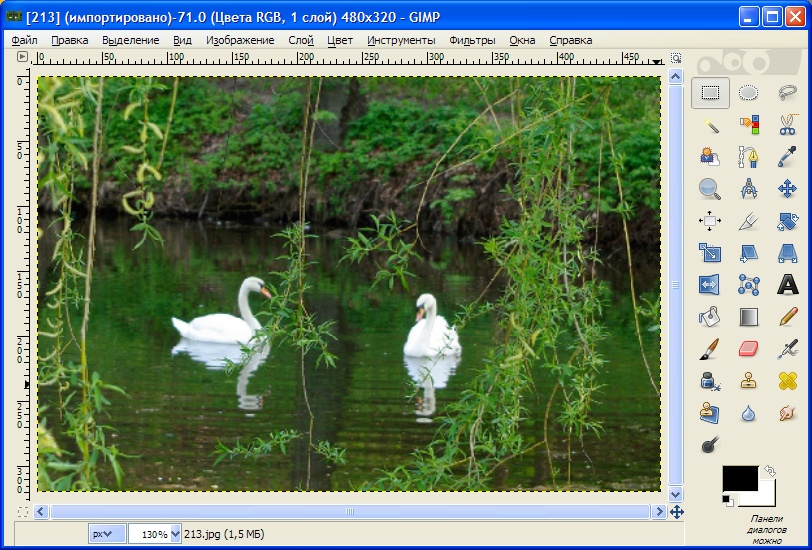
Task: Expand the image menu triangle by the ruler
Action: [24, 59]
